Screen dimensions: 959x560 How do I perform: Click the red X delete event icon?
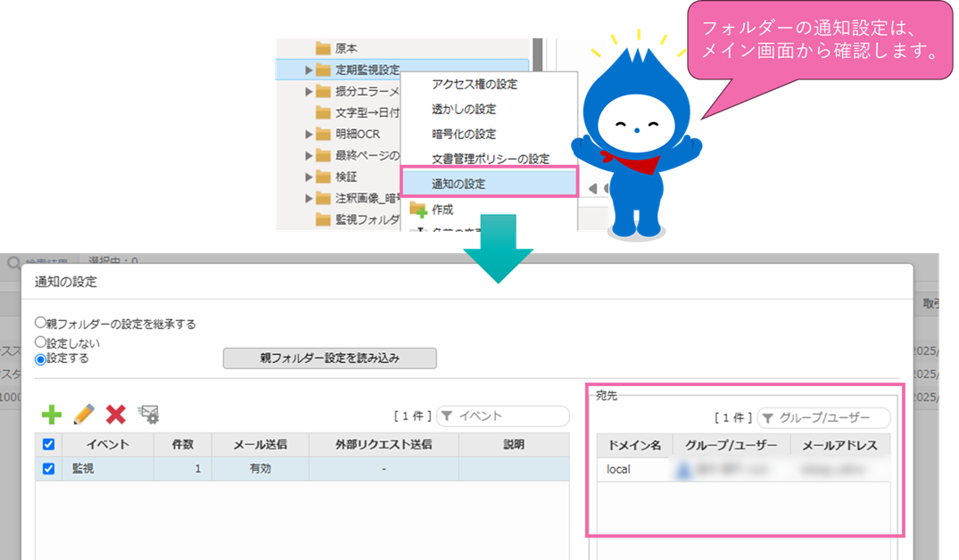pos(116,414)
